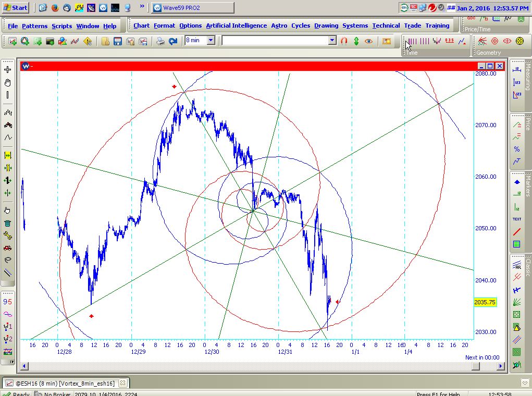
Task: Open the Astro menu
Action: coord(279,26)
